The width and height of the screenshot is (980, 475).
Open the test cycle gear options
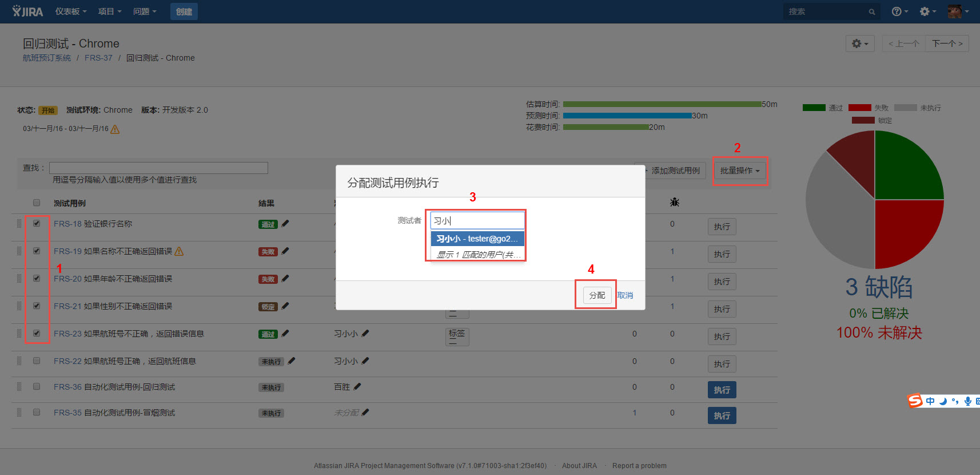tap(860, 43)
